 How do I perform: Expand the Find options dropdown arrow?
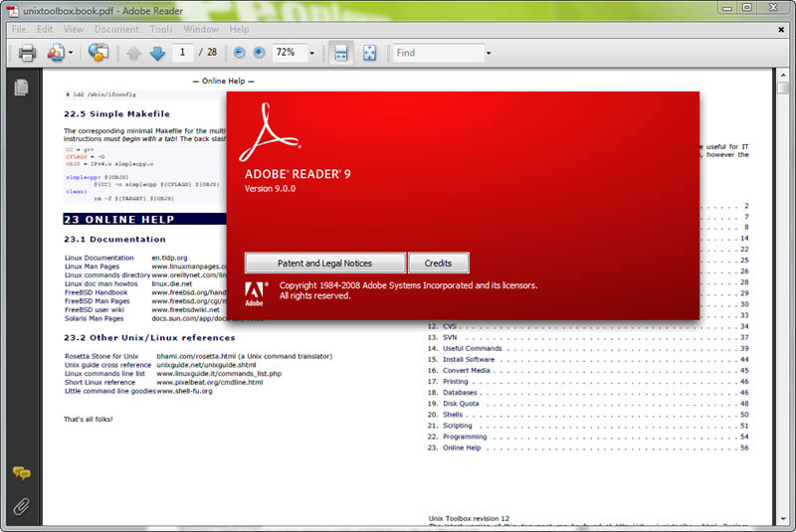click(x=488, y=53)
